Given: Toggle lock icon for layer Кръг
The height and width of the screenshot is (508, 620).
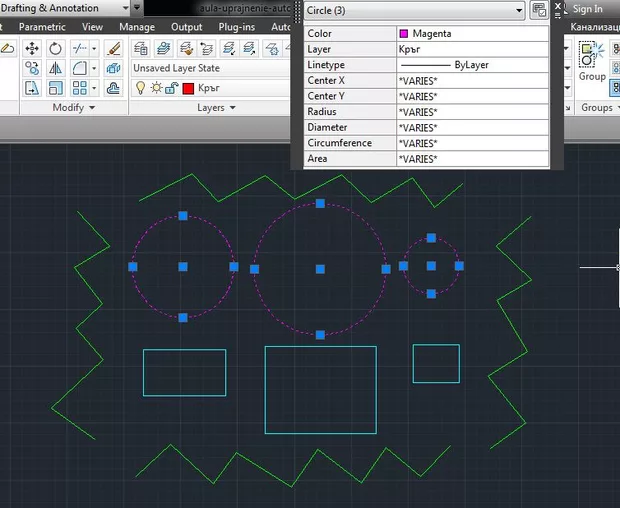Looking at the screenshot, I should (x=172, y=88).
